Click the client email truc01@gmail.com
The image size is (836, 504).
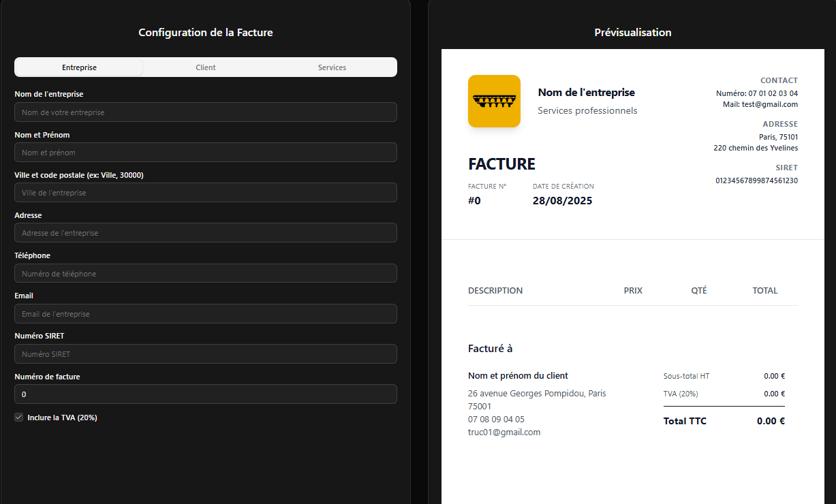(504, 432)
